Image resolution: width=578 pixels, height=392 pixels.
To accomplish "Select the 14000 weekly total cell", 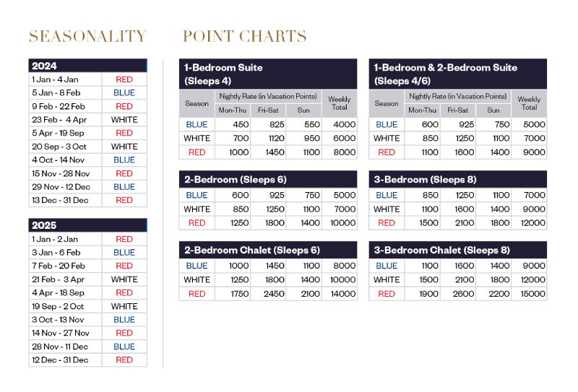I will click(x=343, y=294).
